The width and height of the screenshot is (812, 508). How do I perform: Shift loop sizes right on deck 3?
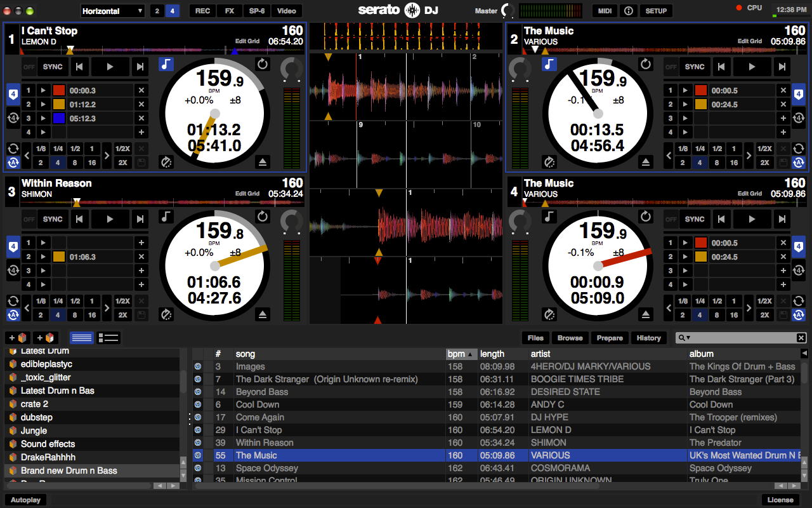point(107,308)
